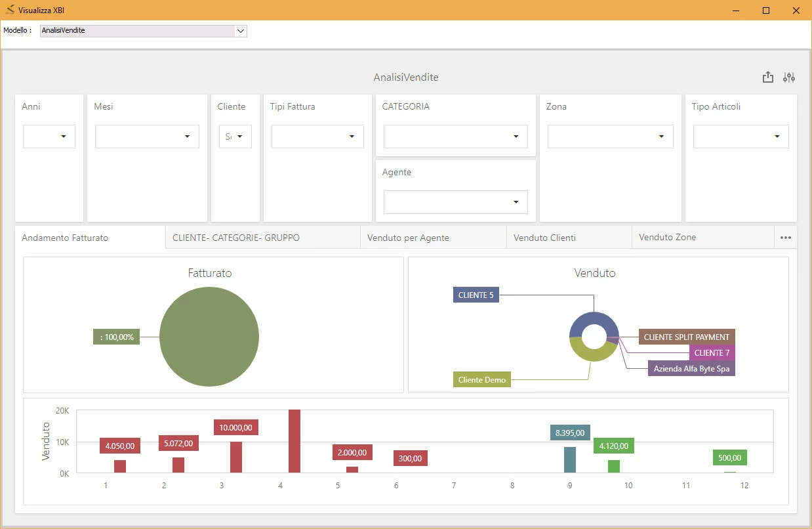Click the green Fatturato pie chart
Screen dimensions: 812x529
click(x=209, y=337)
